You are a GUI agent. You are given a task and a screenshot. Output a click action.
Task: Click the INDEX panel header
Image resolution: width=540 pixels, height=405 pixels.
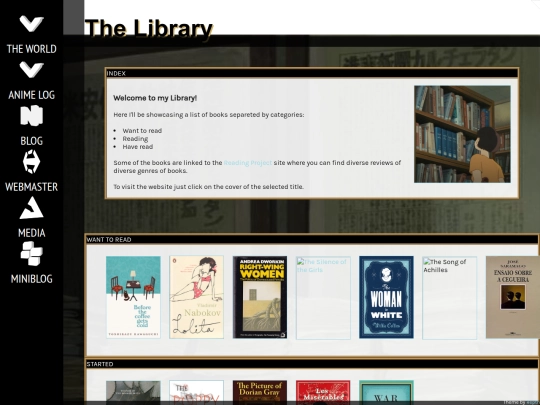312,73
